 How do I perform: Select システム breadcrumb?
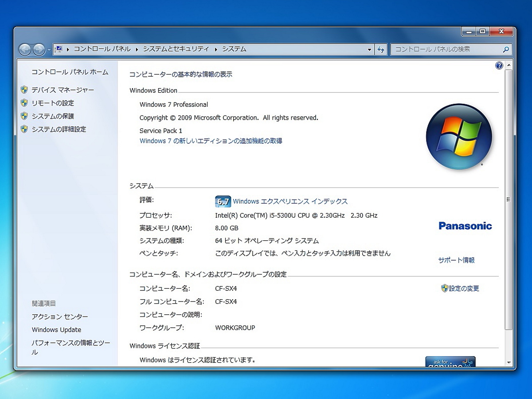234,49
